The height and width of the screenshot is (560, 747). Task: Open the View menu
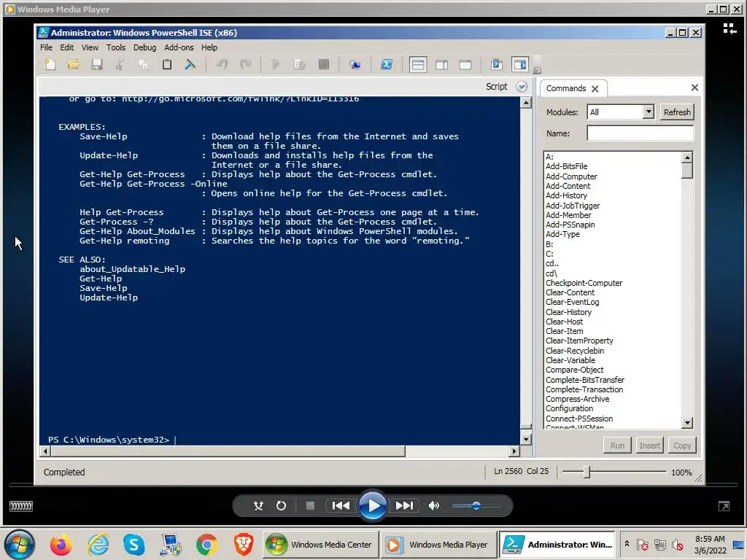(x=90, y=47)
